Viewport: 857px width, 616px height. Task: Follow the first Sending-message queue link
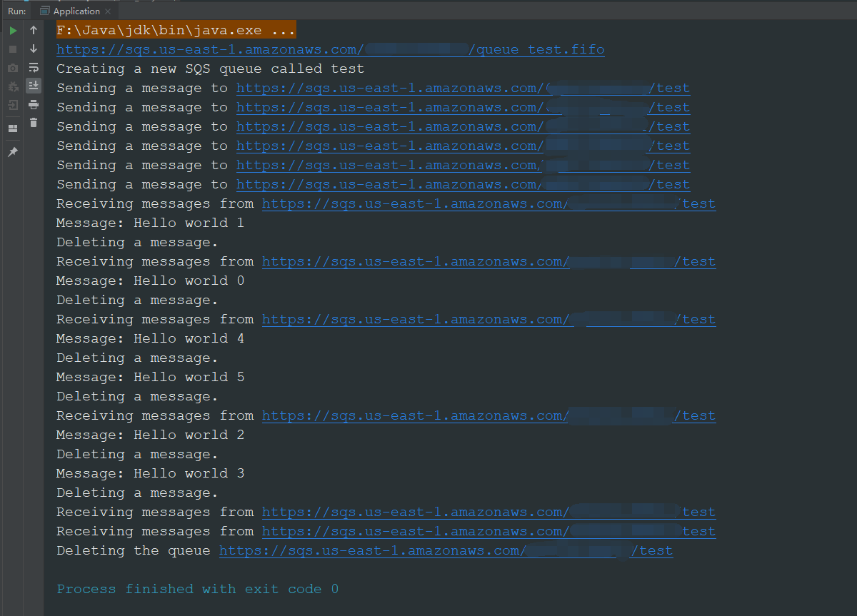pos(463,87)
